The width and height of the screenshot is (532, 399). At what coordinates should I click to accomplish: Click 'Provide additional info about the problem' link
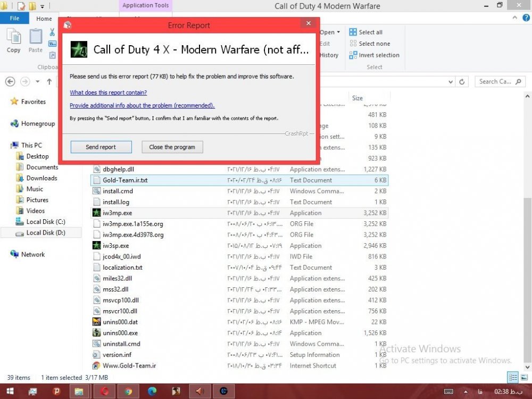[x=142, y=105]
